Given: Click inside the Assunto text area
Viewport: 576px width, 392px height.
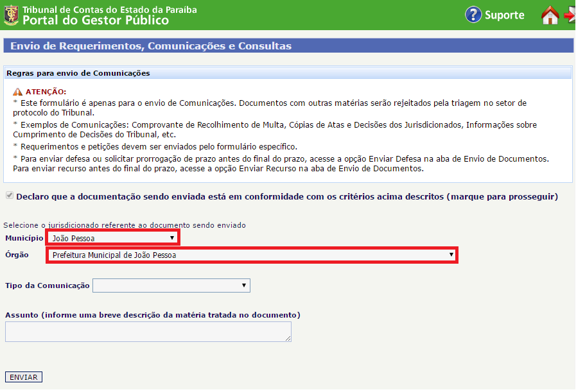Looking at the screenshot, I should (x=148, y=332).
